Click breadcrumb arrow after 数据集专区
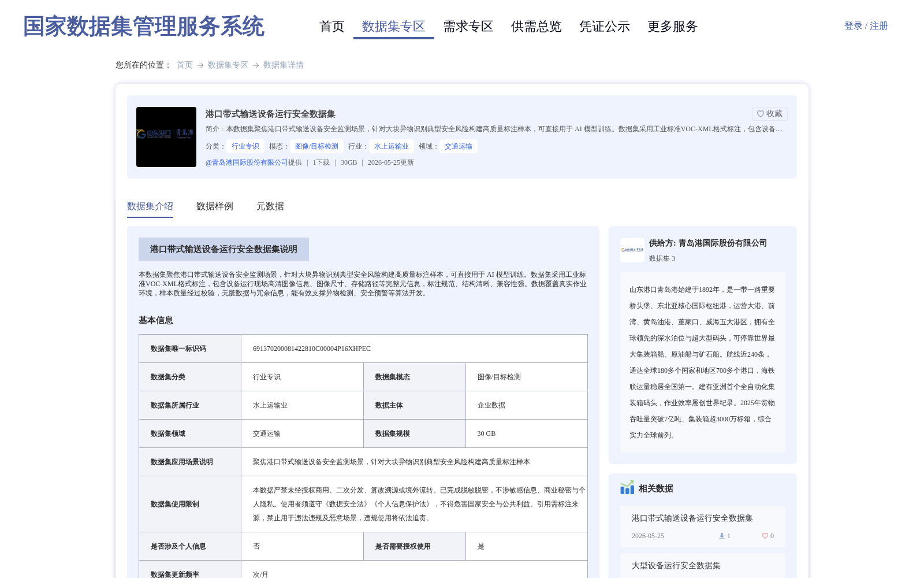924x578 pixels. coord(256,65)
